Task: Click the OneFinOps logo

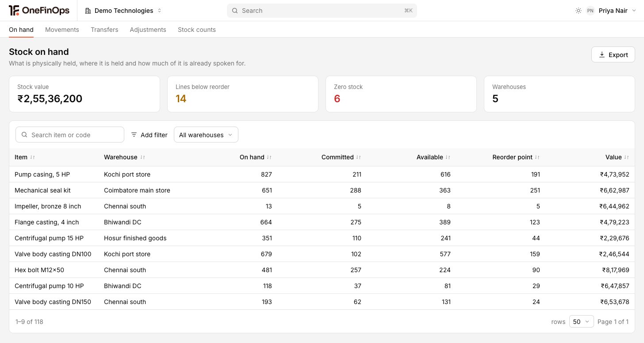Action: pyautogui.click(x=39, y=11)
